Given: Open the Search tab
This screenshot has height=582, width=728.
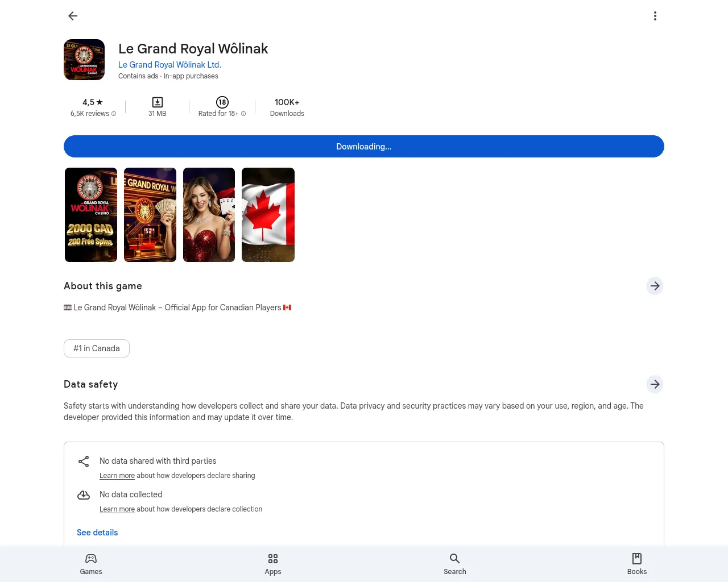Looking at the screenshot, I should coord(455,564).
